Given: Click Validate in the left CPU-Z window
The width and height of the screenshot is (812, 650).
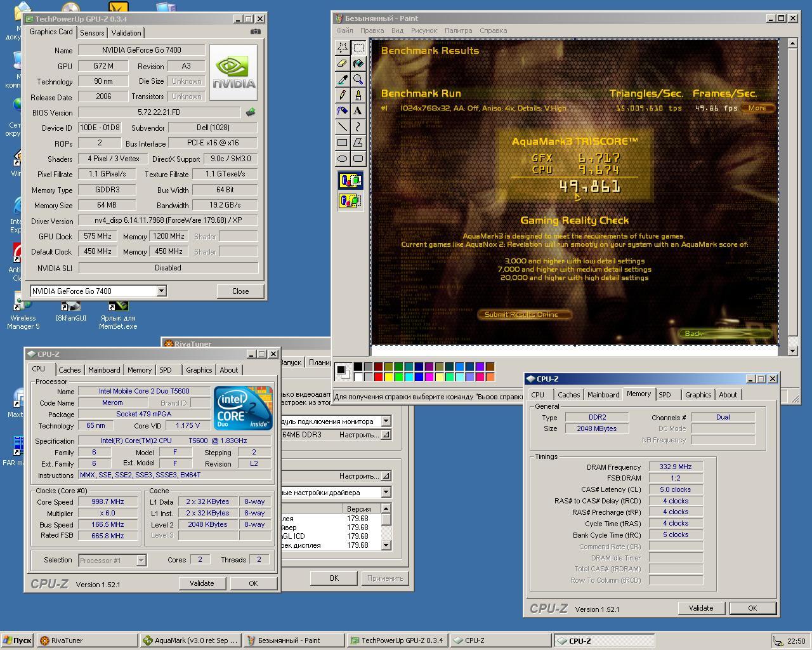Looking at the screenshot, I should (x=202, y=583).
